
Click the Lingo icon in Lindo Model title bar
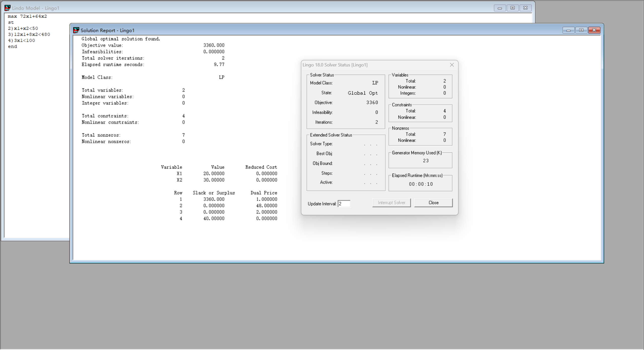point(7,8)
